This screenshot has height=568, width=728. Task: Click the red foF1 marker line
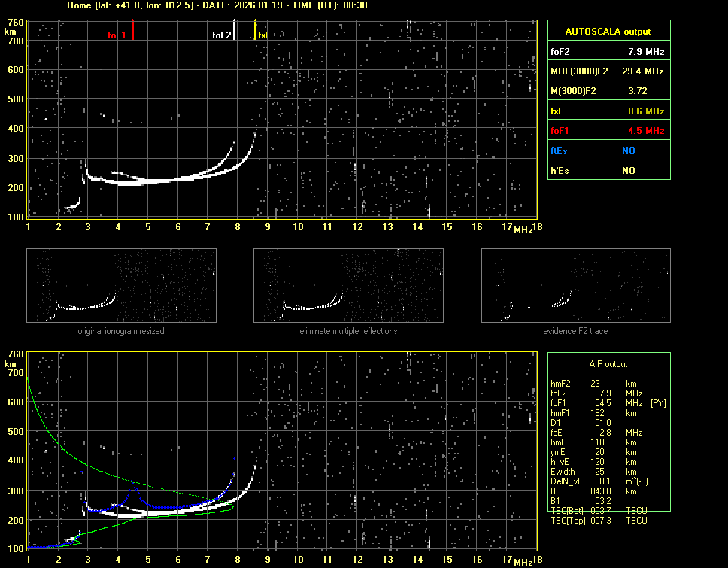132,30
